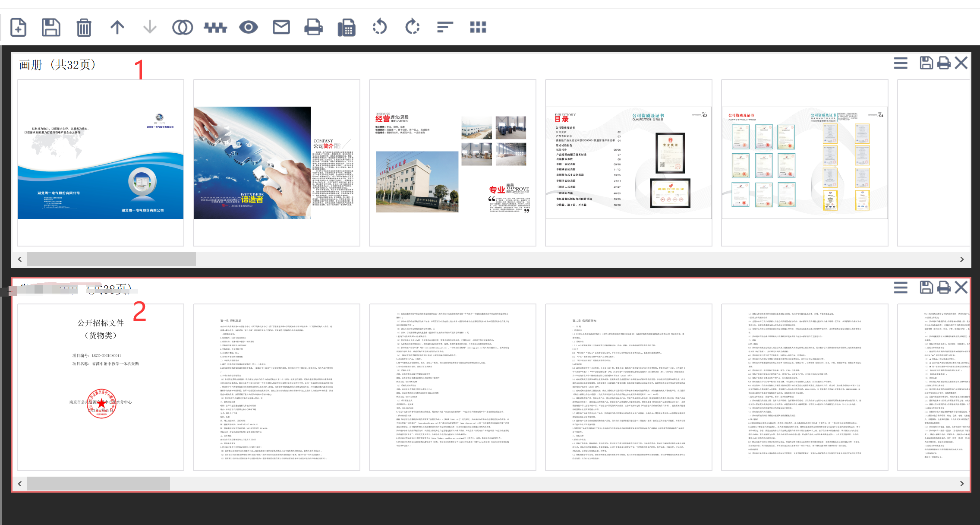The image size is (980, 525).
Task: Open hamburger menu of second document
Action: [901, 288]
